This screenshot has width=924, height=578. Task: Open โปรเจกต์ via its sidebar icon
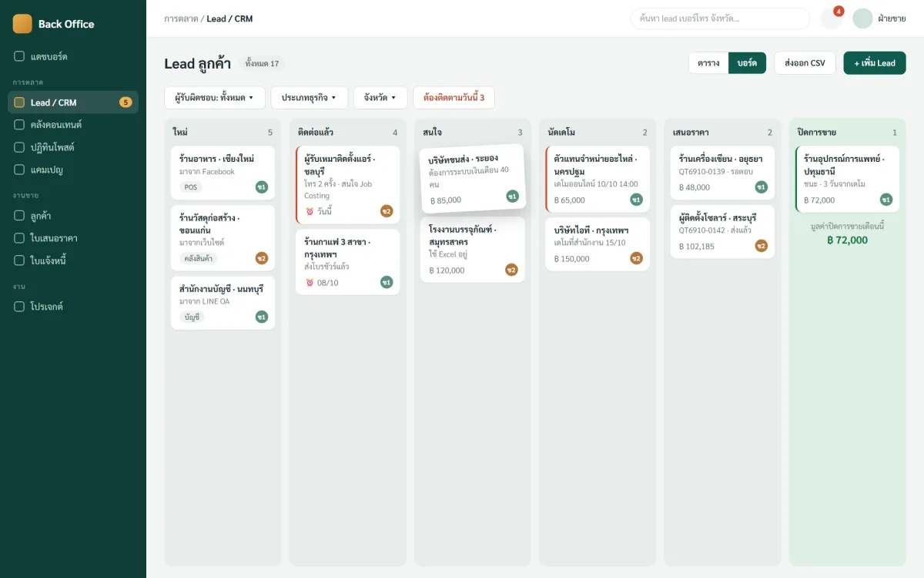tap(19, 306)
